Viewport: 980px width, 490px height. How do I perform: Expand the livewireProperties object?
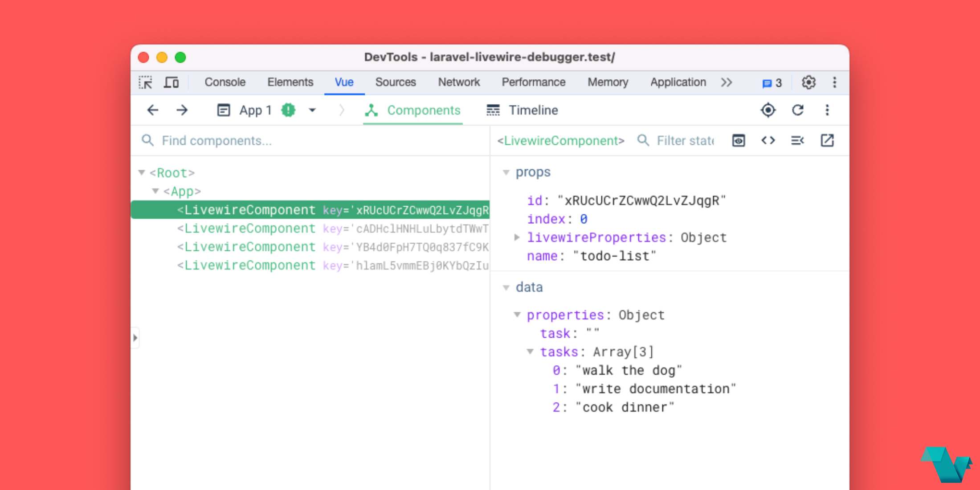pos(517,237)
